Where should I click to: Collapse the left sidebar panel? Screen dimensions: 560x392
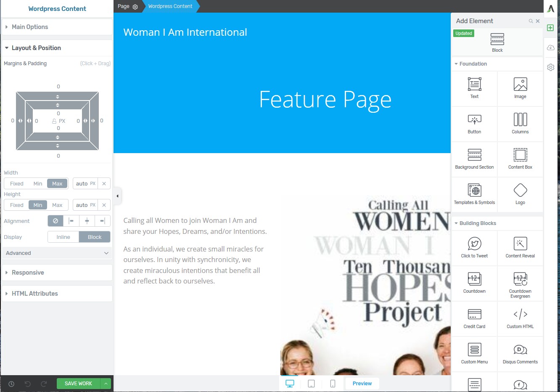117,196
